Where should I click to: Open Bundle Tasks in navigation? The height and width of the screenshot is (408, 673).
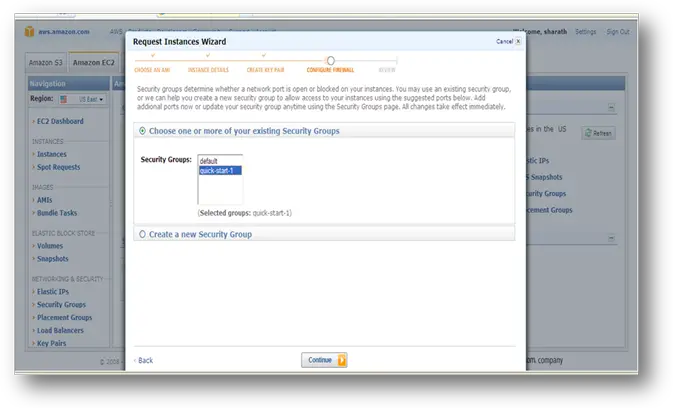57,213
